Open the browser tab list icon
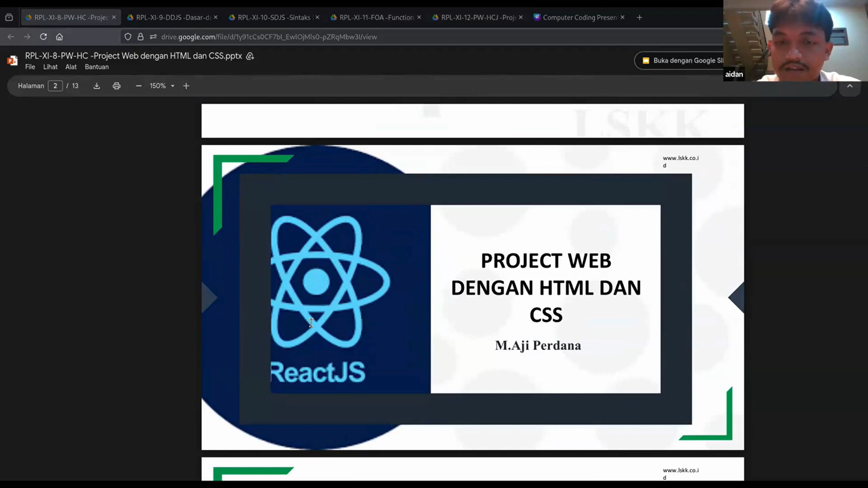Image resolution: width=868 pixels, height=488 pixels. pyautogui.click(x=9, y=17)
